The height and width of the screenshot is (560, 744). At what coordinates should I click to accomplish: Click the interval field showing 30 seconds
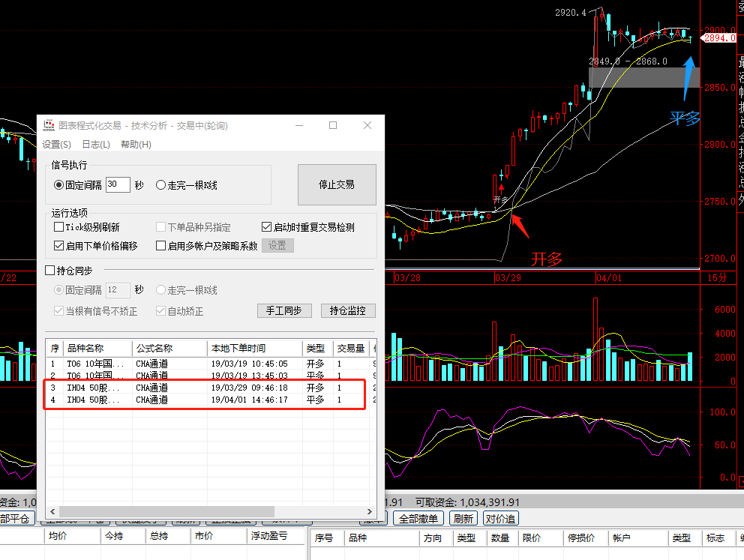pyautogui.click(x=118, y=184)
